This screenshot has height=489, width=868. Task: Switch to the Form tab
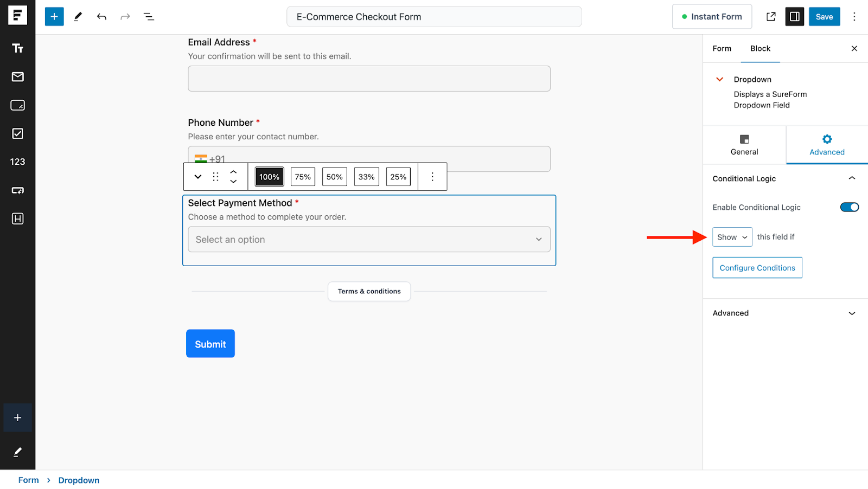(x=722, y=48)
